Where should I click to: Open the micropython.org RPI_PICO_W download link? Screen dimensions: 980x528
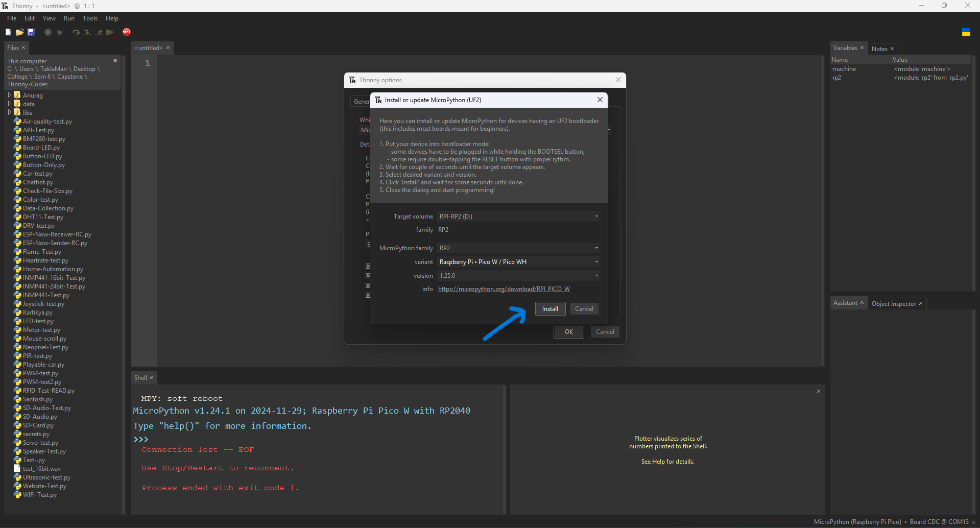[x=504, y=289]
